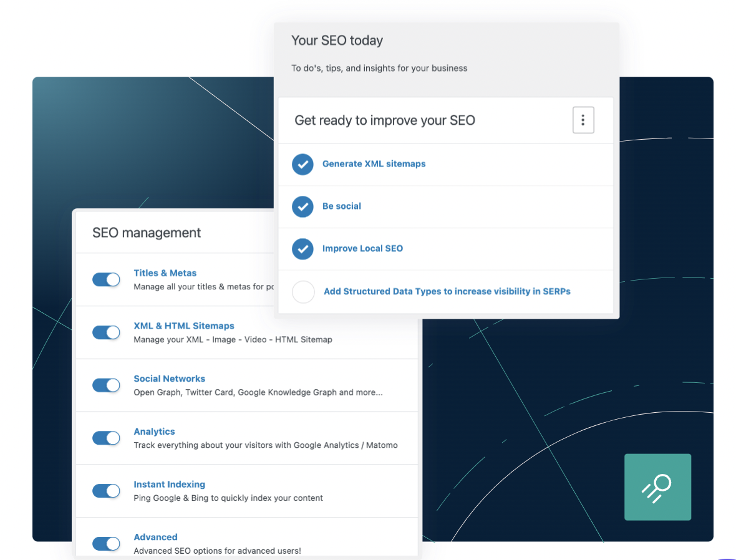Click the Instant Indexing heading
Image resolution: width=736 pixels, height=560 pixels.
tap(169, 484)
